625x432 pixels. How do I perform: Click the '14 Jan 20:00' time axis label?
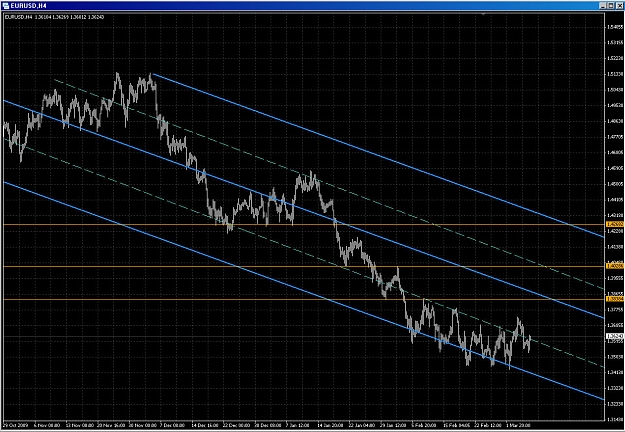330,425
